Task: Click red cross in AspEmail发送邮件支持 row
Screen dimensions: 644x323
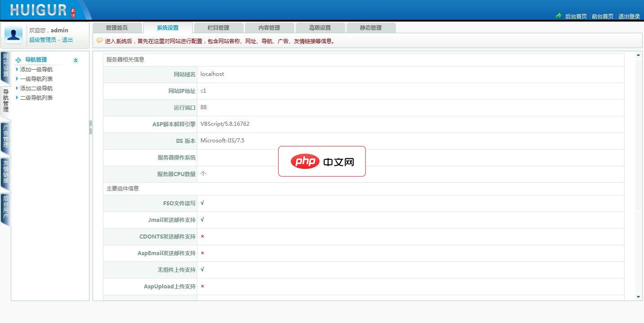Action: coord(202,253)
